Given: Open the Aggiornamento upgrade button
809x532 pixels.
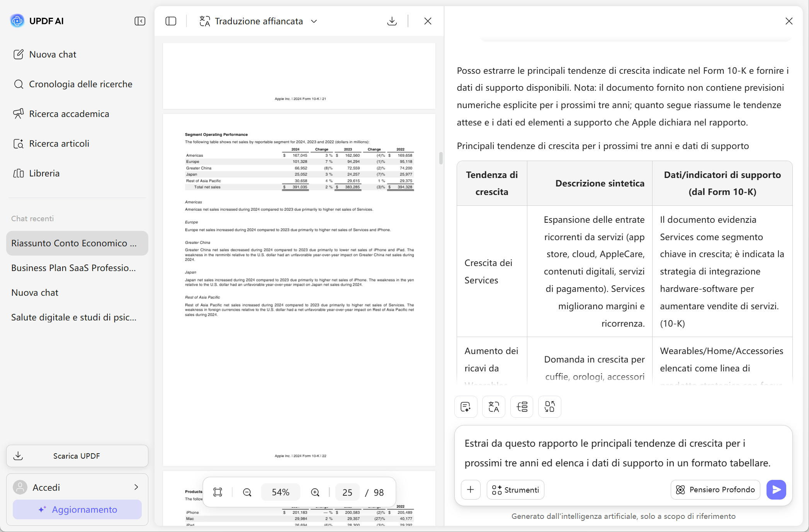Looking at the screenshot, I should [77, 509].
